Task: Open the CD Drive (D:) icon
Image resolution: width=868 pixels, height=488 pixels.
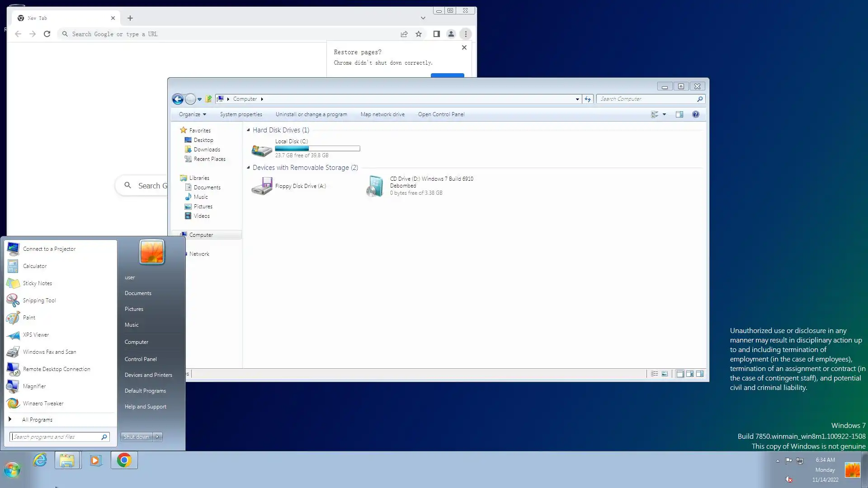Action: (375, 186)
